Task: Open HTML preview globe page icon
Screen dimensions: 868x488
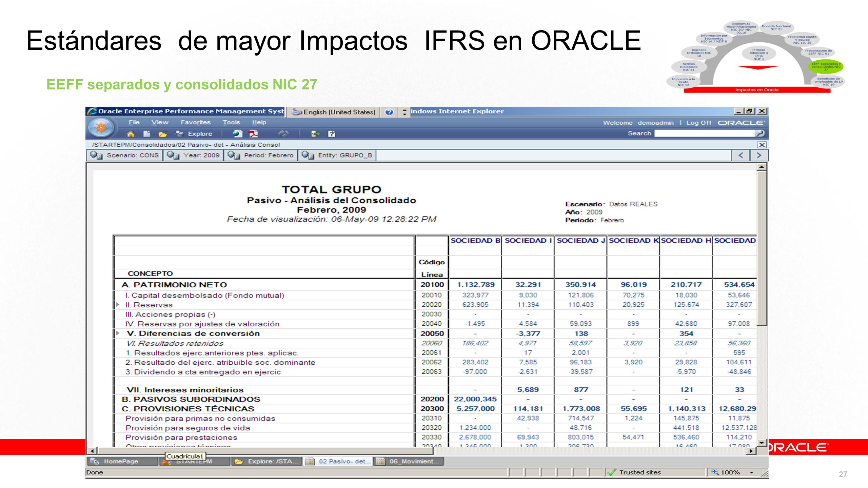Action: coord(237,134)
